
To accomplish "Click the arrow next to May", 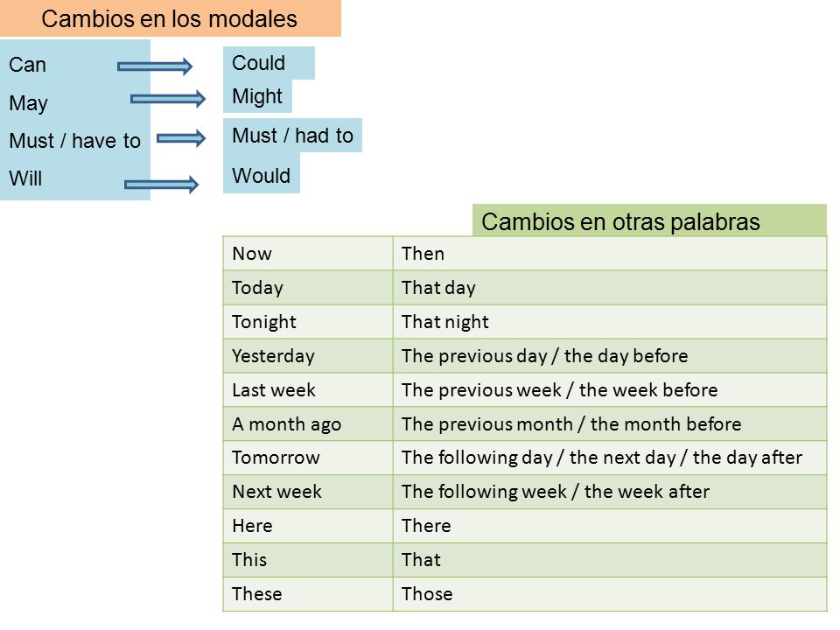I will coord(168,99).
